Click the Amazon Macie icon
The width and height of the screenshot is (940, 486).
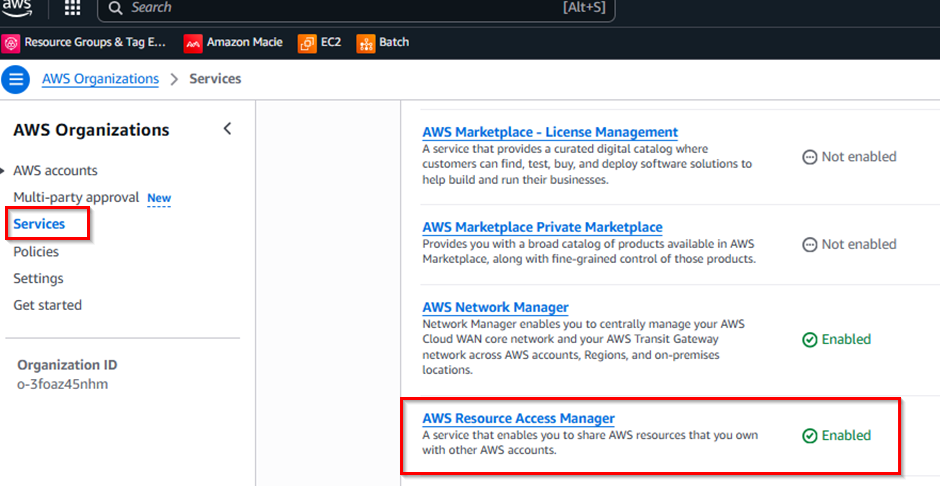tap(193, 43)
